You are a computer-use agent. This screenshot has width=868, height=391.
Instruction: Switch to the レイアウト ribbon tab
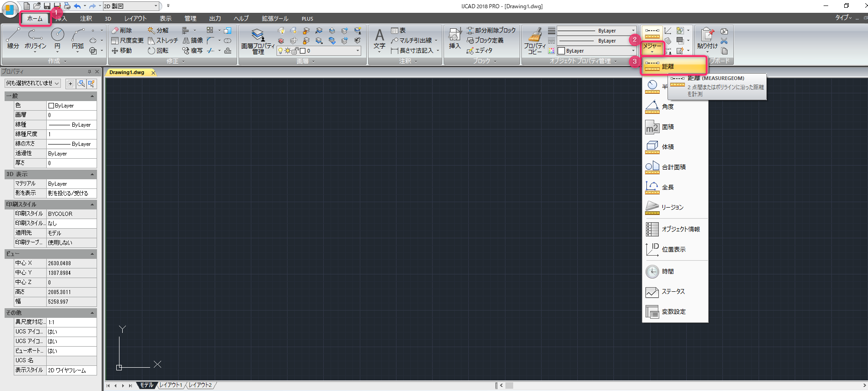(136, 18)
